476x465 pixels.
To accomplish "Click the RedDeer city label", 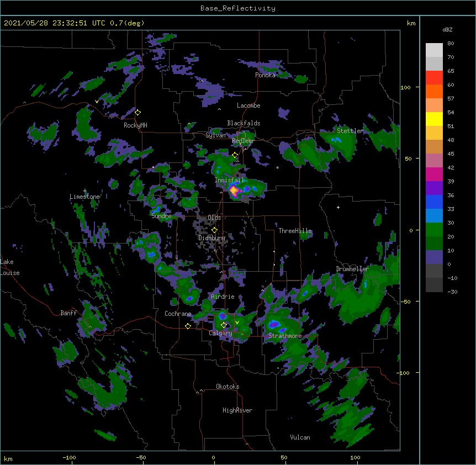I will 243,141.
